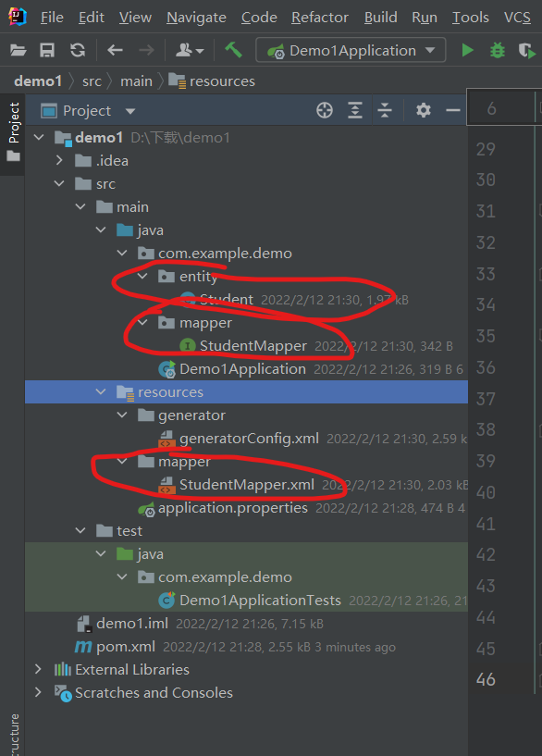Image resolution: width=542 pixels, height=756 pixels.
Task: Click the Build project hammer icon
Action: click(234, 50)
